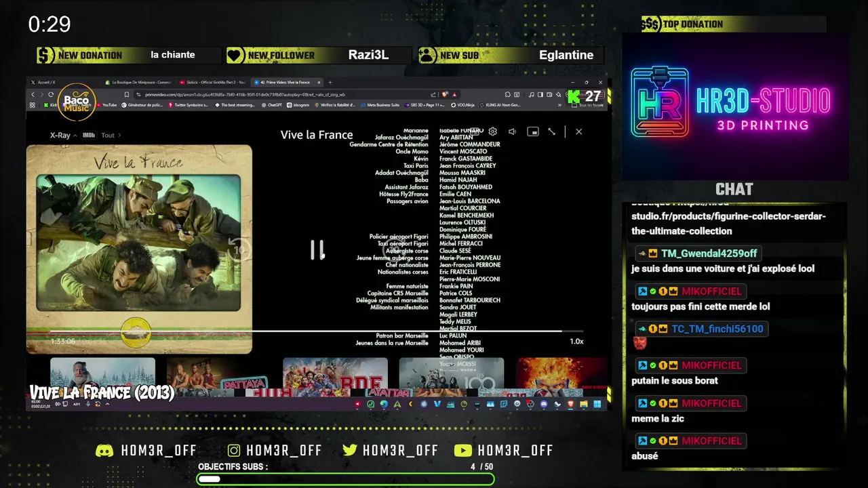
Task: Open the Ideogram bookmark
Action: [x=297, y=105]
